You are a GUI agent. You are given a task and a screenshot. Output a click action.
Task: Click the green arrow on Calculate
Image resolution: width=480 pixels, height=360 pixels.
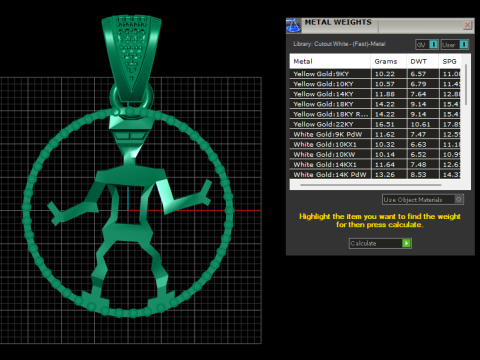(x=406, y=243)
